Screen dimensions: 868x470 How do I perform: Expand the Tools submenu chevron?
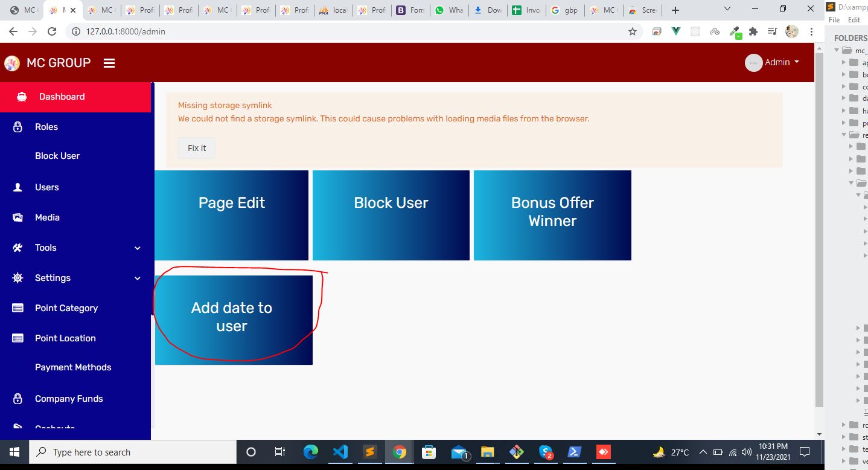137,248
